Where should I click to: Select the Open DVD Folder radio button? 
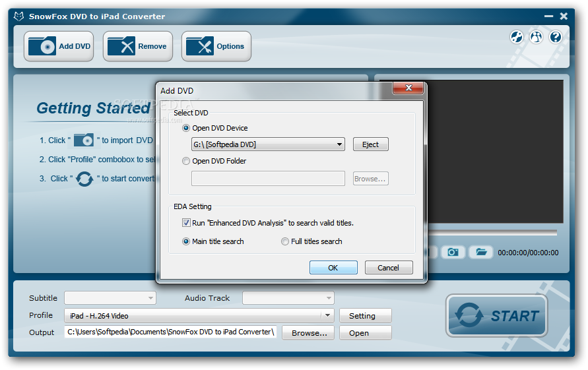[x=186, y=161]
